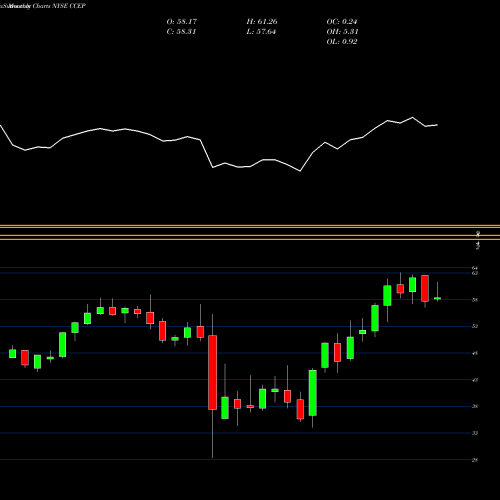500x500 pixels.
Task: Click the tallest red candlestick body
Action: pos(212,372)
